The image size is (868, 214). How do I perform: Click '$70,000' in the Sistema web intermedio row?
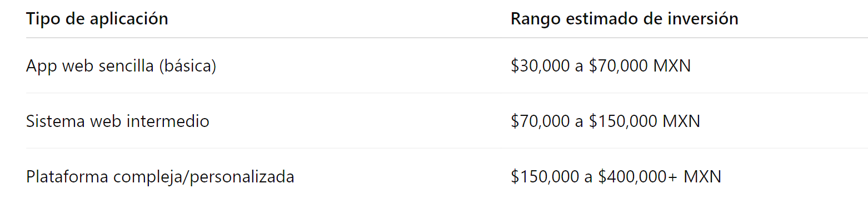click(541, 121)
